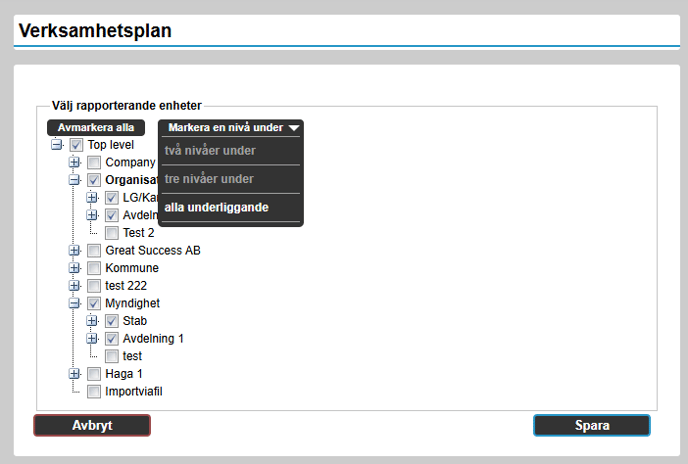This screenshot has width=688, height=464.
Task: Check the Kommune checkbox
Action: tap(93, 268)
